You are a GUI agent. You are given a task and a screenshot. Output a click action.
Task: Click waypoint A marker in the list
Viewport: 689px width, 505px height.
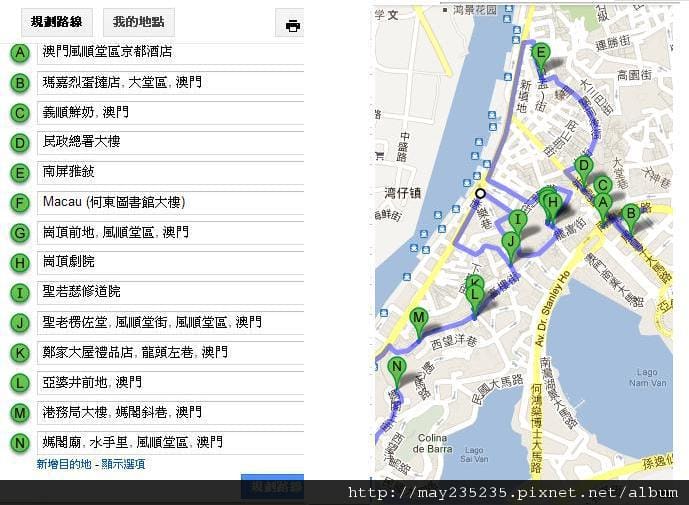click(20, 53)
